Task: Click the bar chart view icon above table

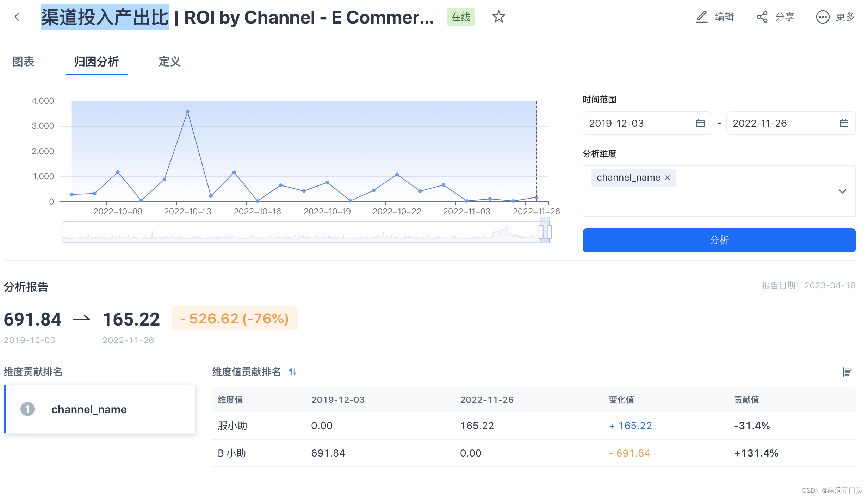Action: tap(847, 372)
